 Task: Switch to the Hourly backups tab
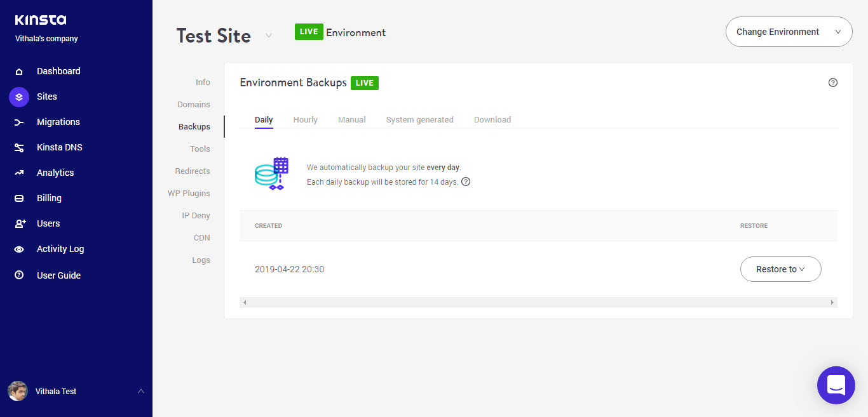click(305, 119)
